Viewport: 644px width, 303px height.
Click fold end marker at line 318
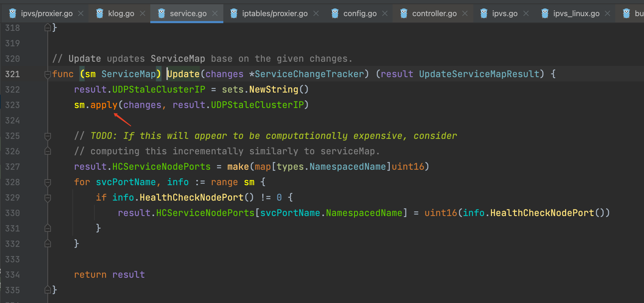coord(48,27)
